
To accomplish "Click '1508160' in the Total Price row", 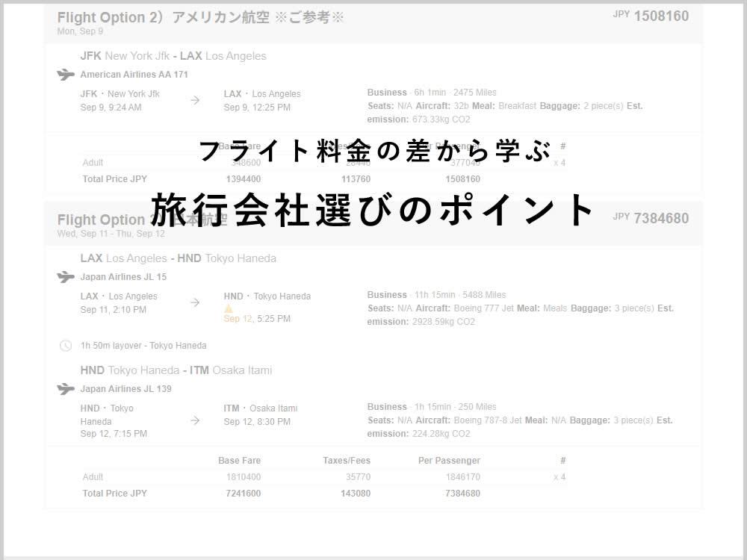I will click(x=462, y=179).
